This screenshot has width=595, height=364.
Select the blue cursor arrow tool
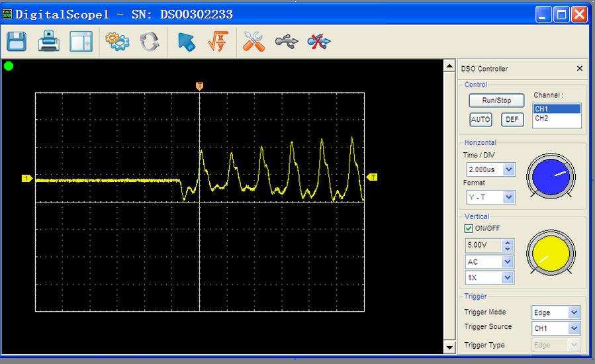(187, 42)
